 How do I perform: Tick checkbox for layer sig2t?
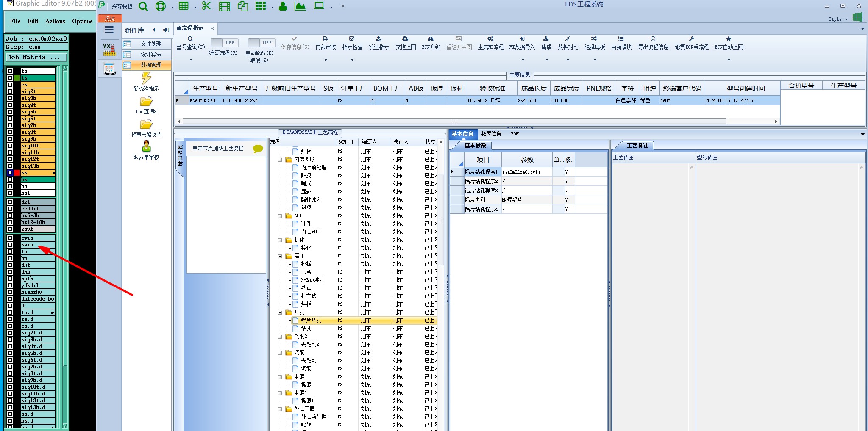[x=10, y=91]
